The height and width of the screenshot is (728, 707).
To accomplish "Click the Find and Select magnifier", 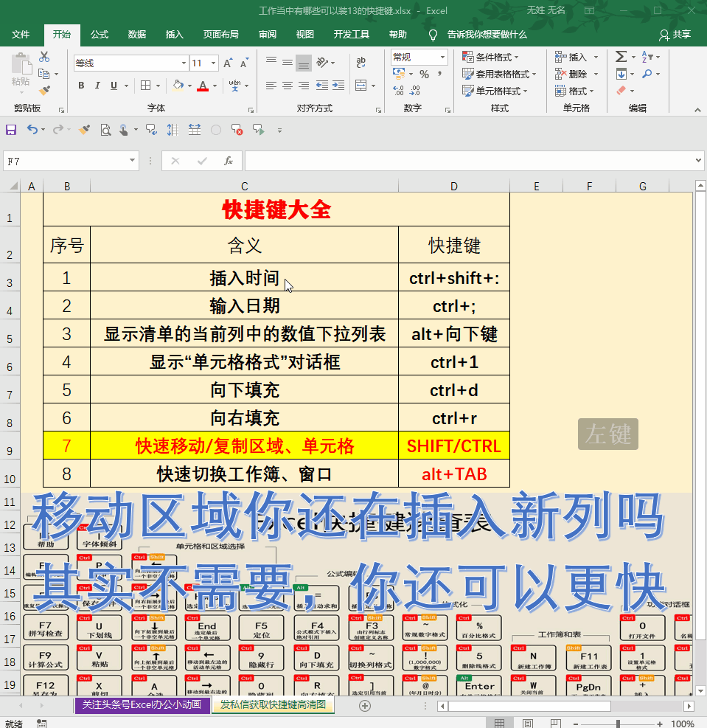I will coord(647,74).
